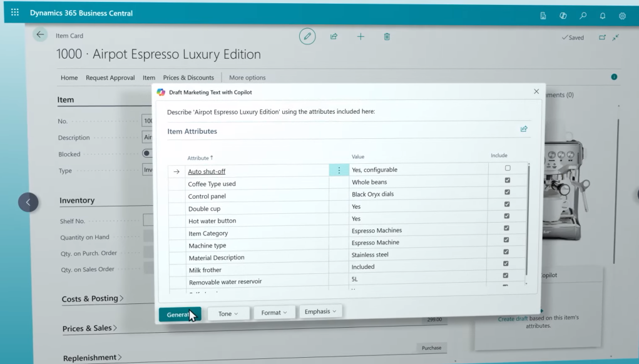Open the notifications bell

[x=602, y=16]
